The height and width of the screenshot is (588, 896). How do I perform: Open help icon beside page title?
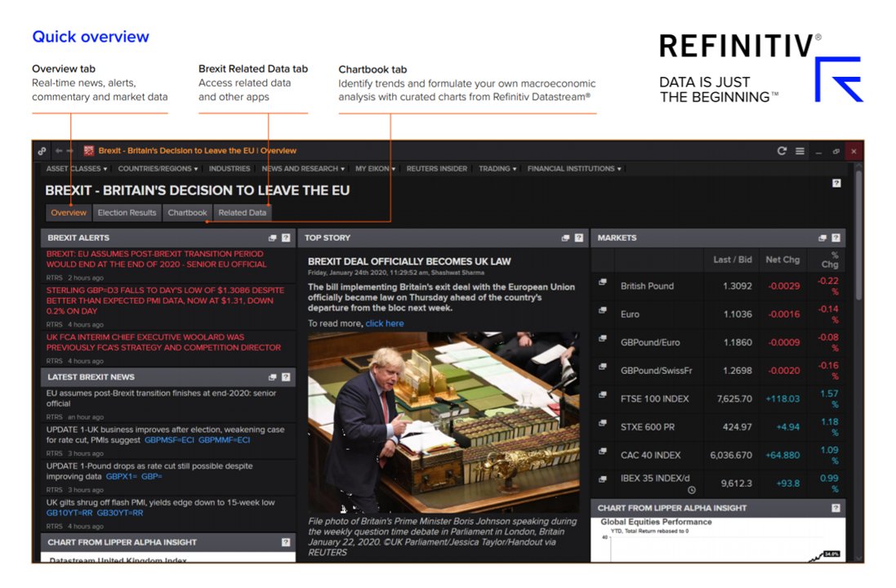click(x=836, y=184)
